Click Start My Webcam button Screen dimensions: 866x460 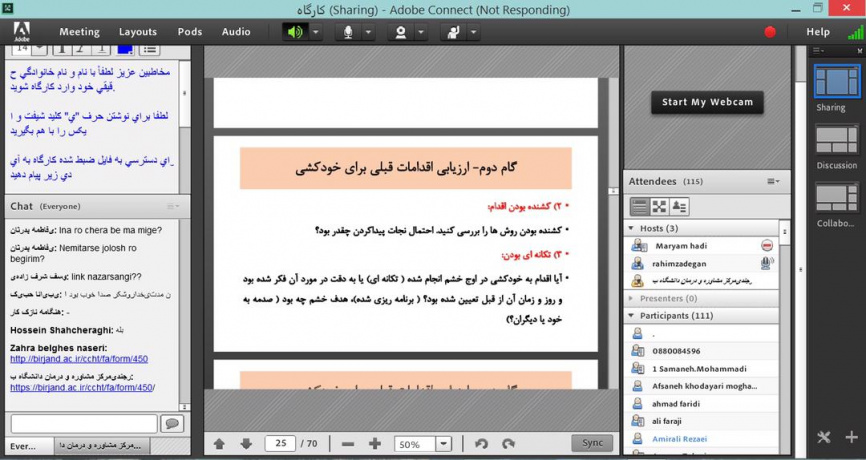coord(707,102)
